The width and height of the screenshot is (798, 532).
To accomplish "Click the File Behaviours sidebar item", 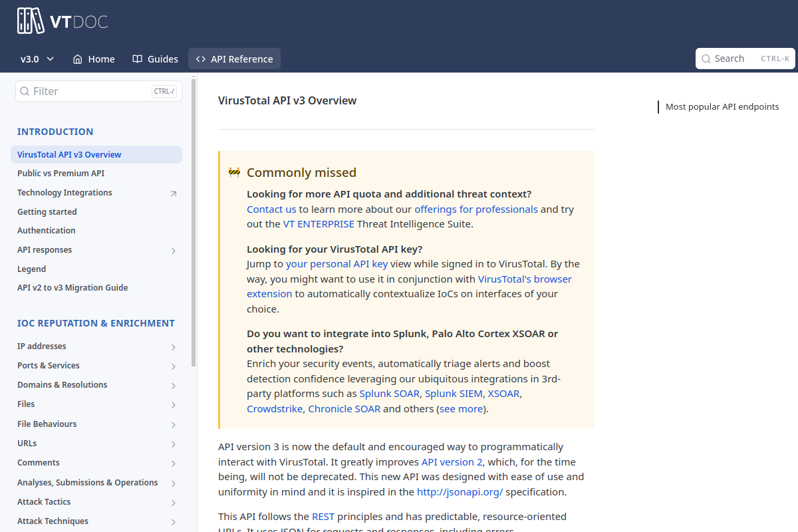I will 96,424.
